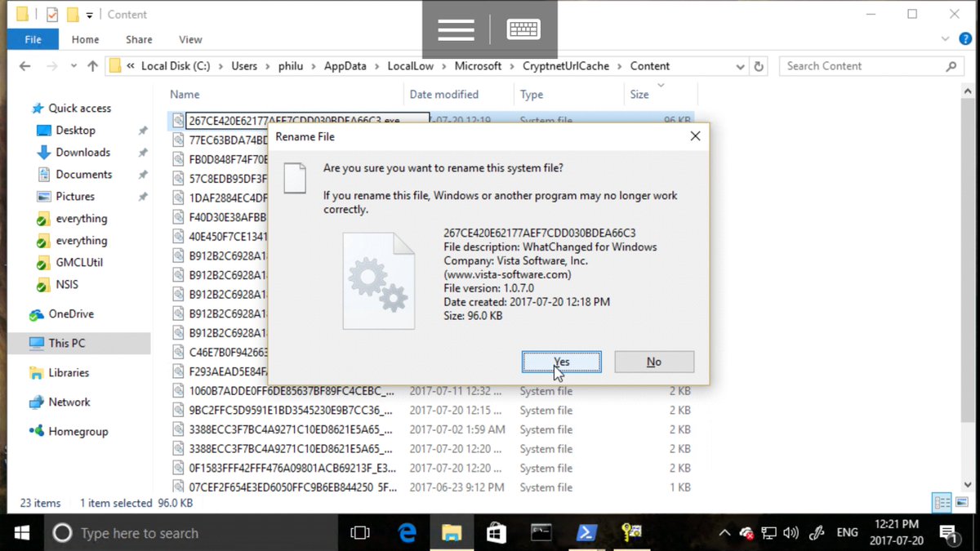
Task: Go back using the back arrow
Action: 25,66
